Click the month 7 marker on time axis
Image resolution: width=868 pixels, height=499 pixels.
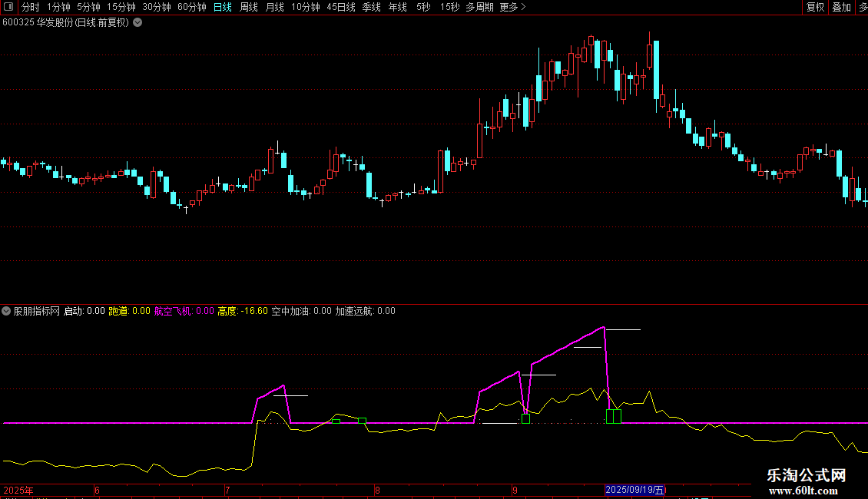[227, 490]
